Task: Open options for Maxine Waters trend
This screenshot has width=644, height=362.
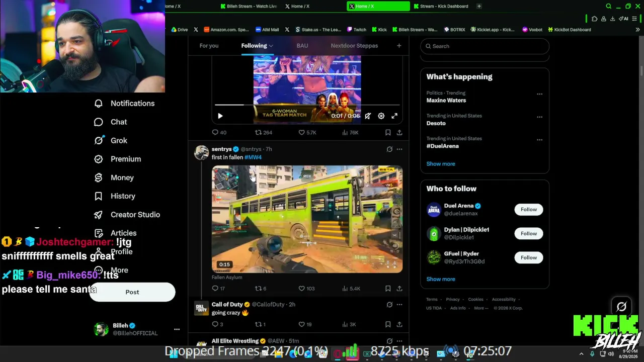Action: (539, 94)
